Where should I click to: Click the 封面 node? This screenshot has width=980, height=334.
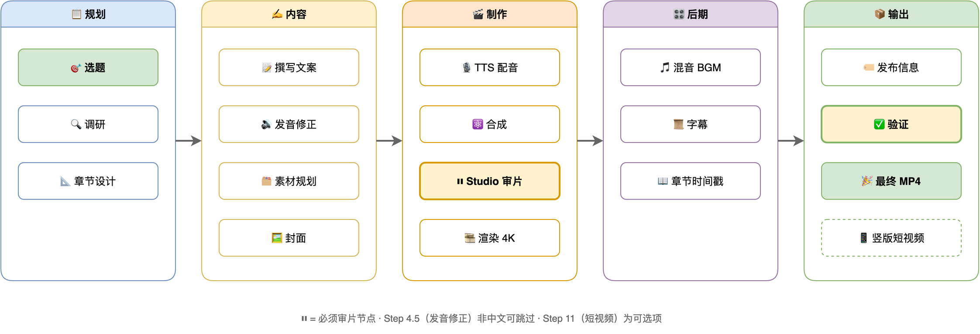click(289, 238)
